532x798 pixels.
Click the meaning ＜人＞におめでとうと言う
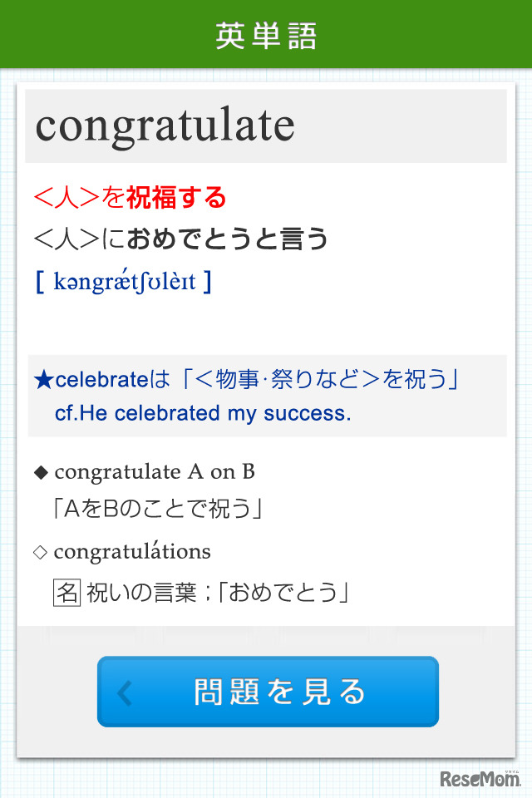coord(180,240)
